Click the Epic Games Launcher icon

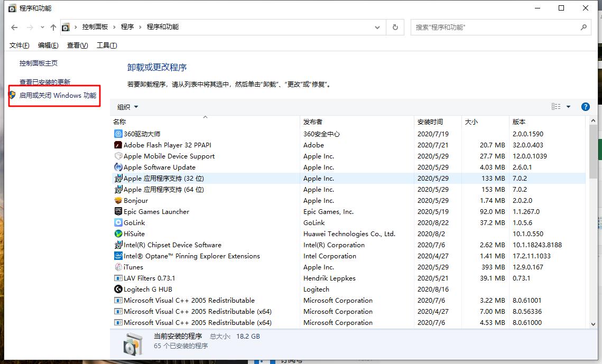[118, 212]
